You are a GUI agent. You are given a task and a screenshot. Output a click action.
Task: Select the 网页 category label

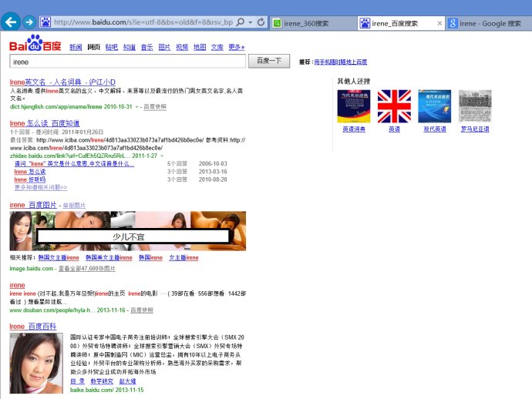93,47
